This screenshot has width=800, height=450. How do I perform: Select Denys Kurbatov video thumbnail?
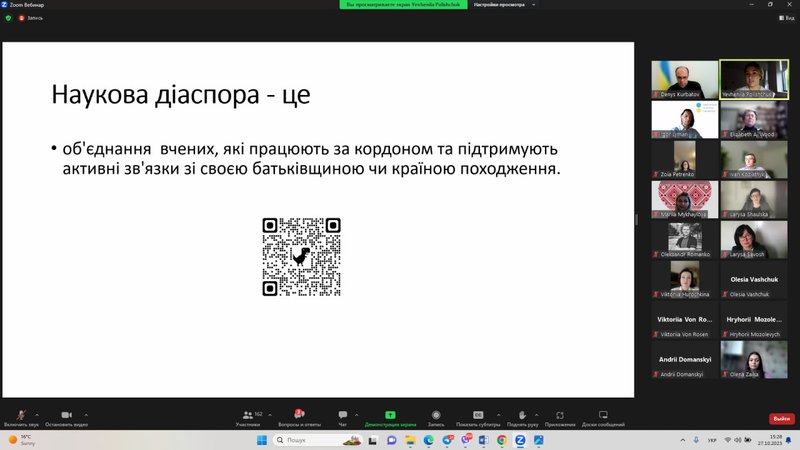point(685,80)
